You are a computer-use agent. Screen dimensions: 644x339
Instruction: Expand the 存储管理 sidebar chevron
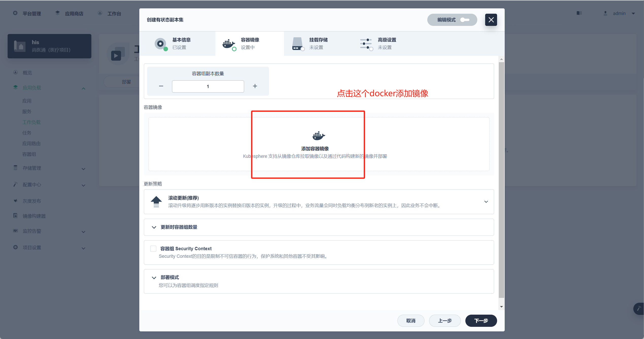(83, 169)
